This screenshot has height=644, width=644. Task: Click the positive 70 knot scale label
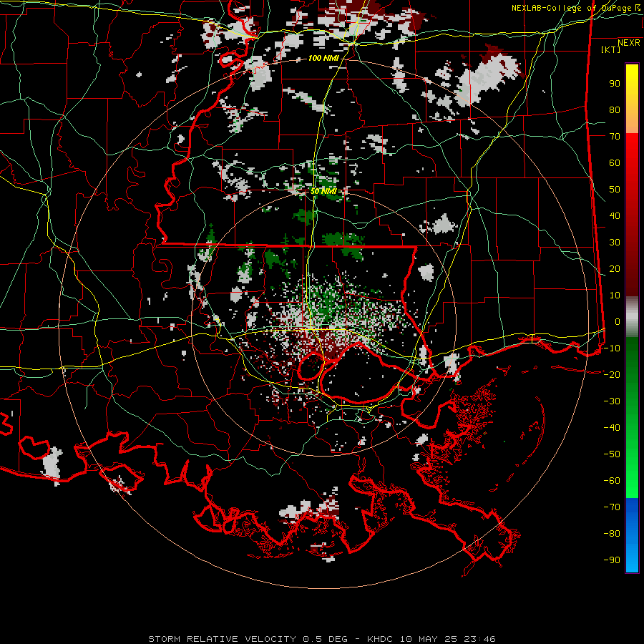click(615, 137)
